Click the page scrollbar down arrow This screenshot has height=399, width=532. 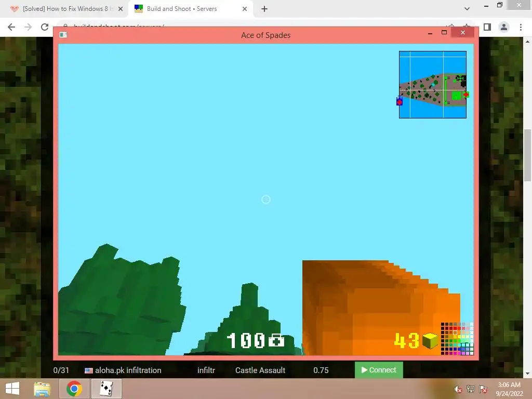527,374
